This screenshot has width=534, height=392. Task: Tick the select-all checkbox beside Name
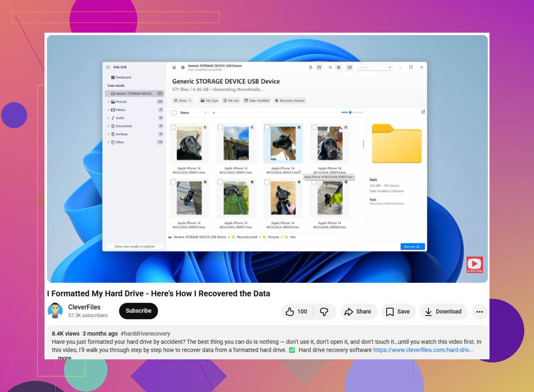(174, 113)
